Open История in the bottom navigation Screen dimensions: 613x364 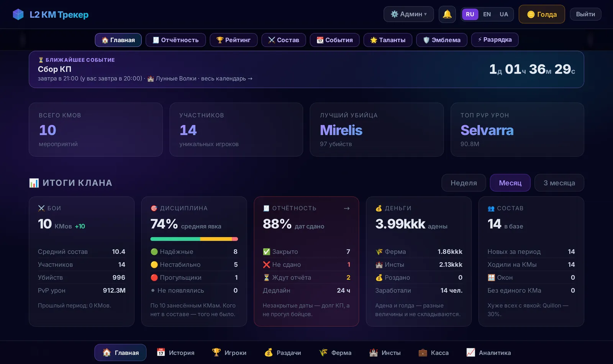coord(175,353)
